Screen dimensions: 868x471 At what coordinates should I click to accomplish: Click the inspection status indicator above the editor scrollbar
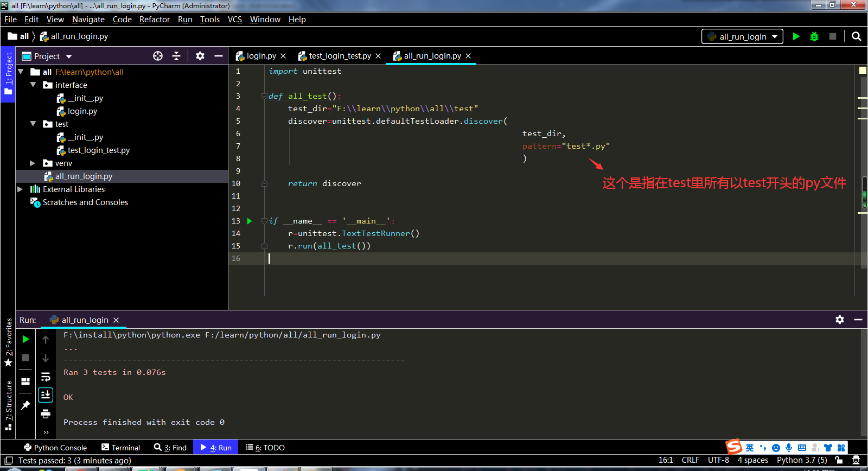pyautogui.click(x=863, y=71)
